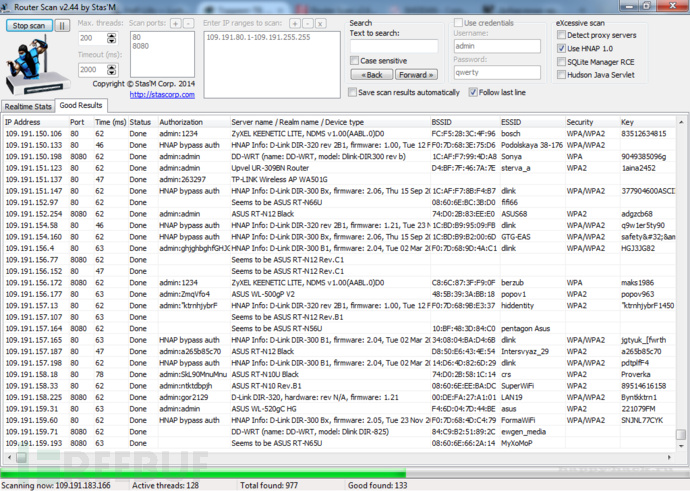This screenshot has height=491, width=690.
Task: Open the stascorp.com link
Action: [x=162, y=95]
